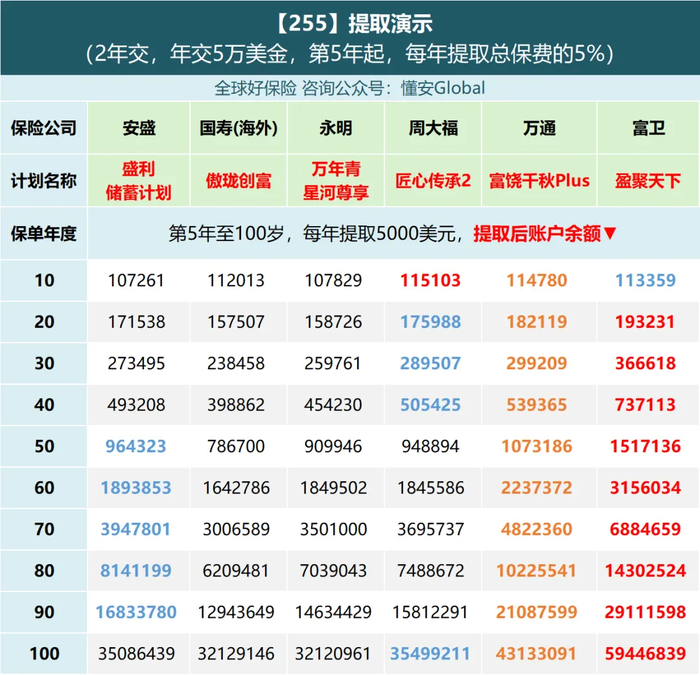Select the red value 3156034
The image size is (700, 675).
pyautogui.click(x=646, y=488)
